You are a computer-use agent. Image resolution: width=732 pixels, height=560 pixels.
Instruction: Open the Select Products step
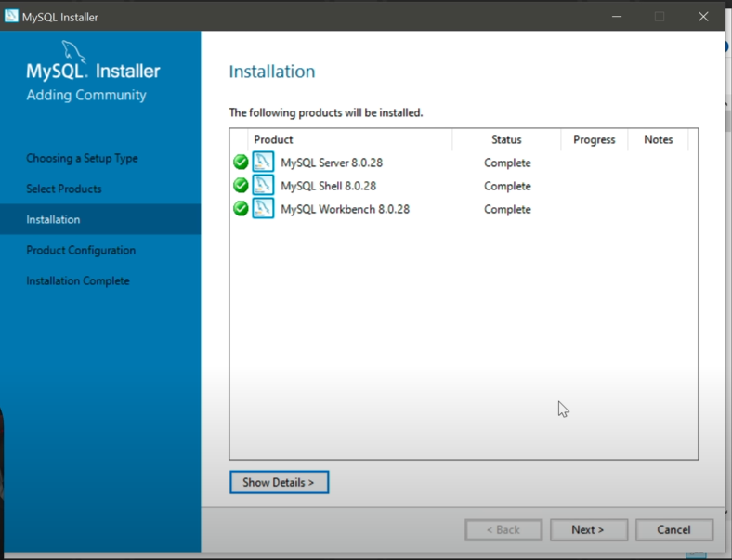64,189
